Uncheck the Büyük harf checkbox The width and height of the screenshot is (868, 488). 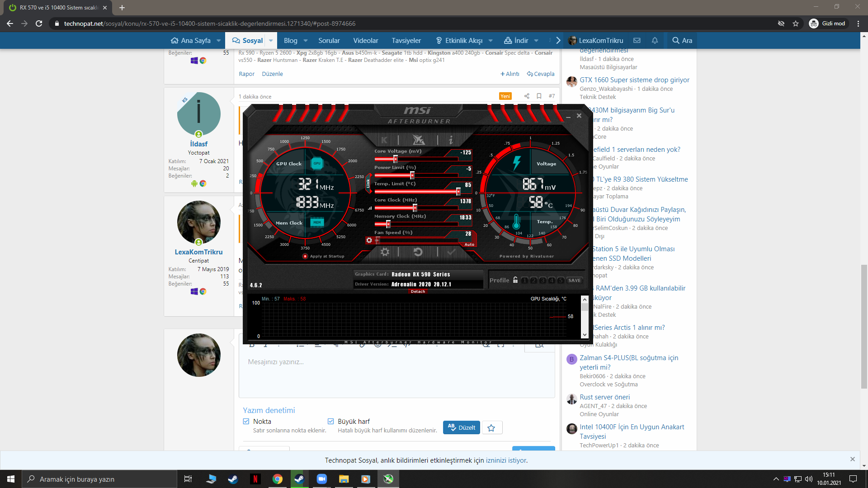(x=330, y=422)
